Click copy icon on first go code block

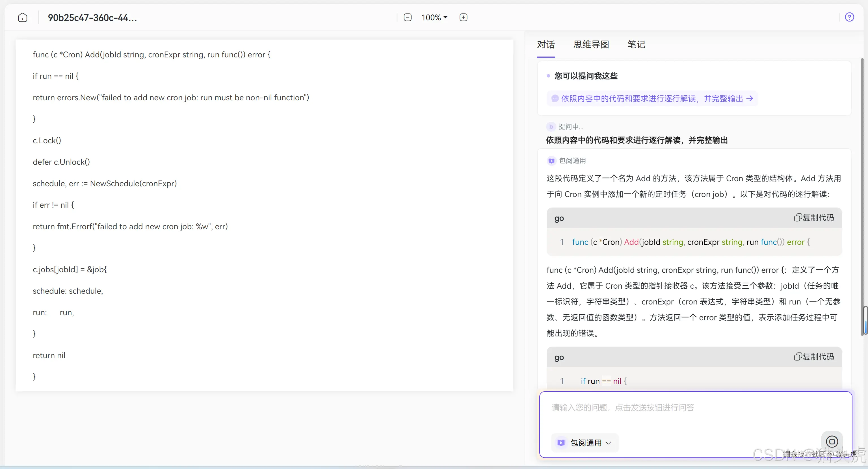797,218
